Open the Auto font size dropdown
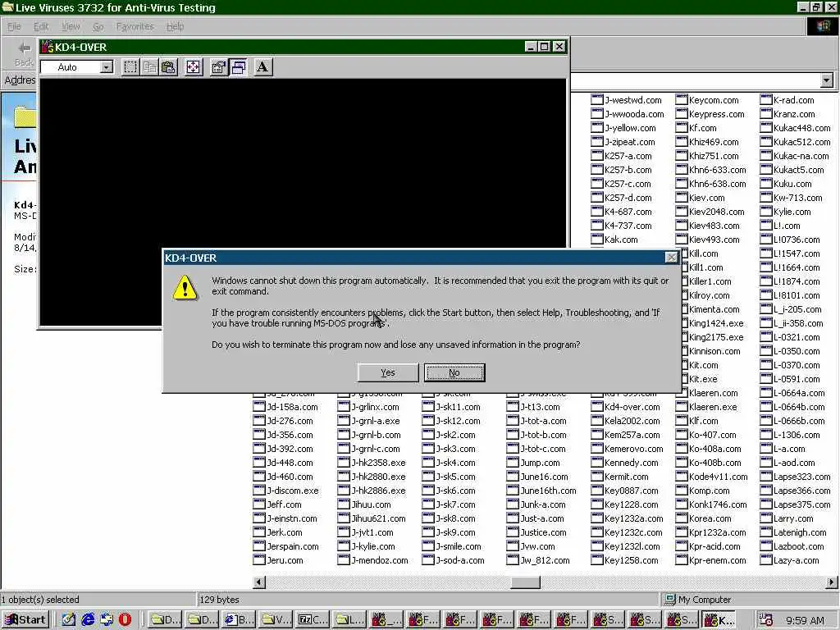The image size is (840, 630). (x=107, y=67)
